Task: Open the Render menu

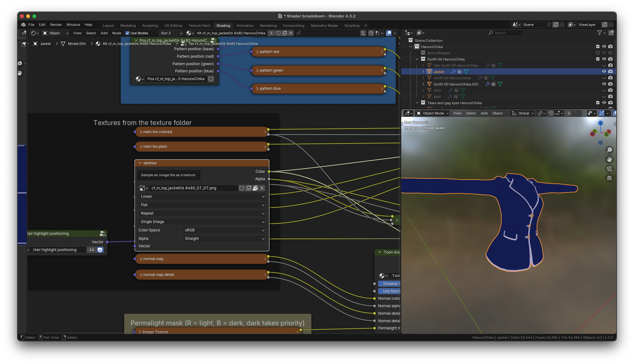Action: click(56, 25)
